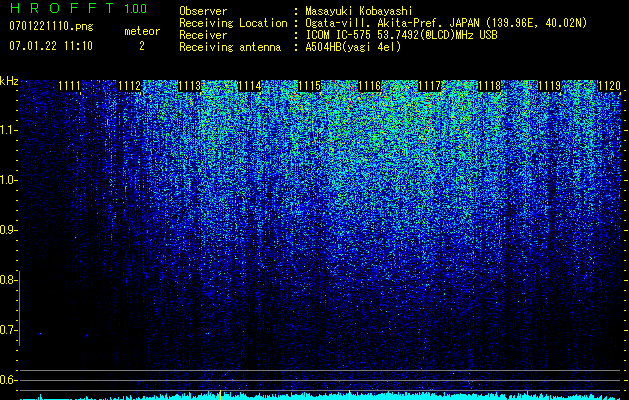Click the 1120 time marker

[x=609, y=86]
